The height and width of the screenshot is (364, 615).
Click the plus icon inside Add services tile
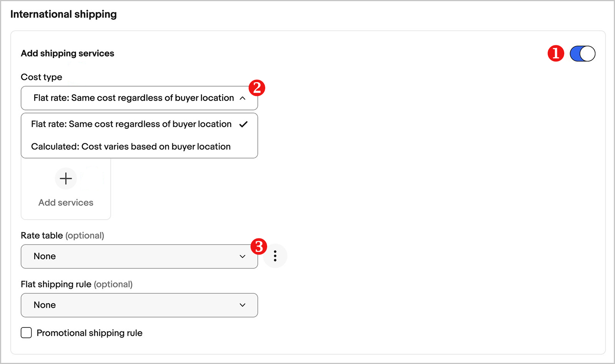pos(66,178)
